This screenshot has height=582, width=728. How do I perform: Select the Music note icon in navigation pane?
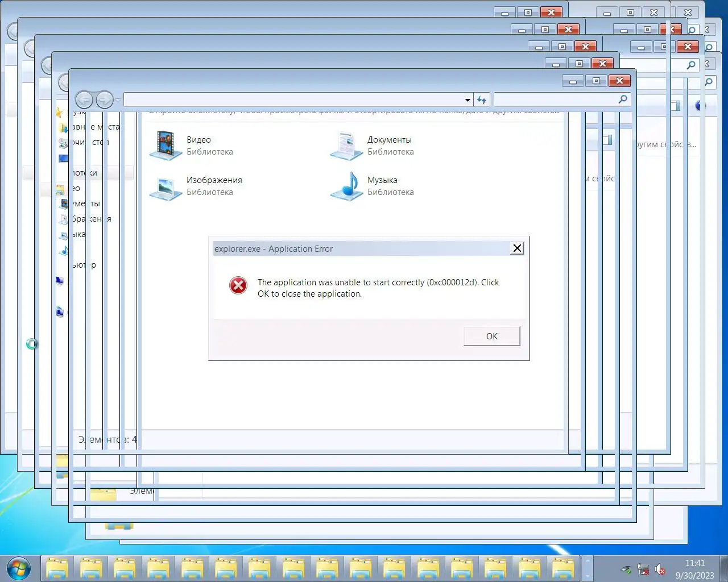tap(64, 250)
